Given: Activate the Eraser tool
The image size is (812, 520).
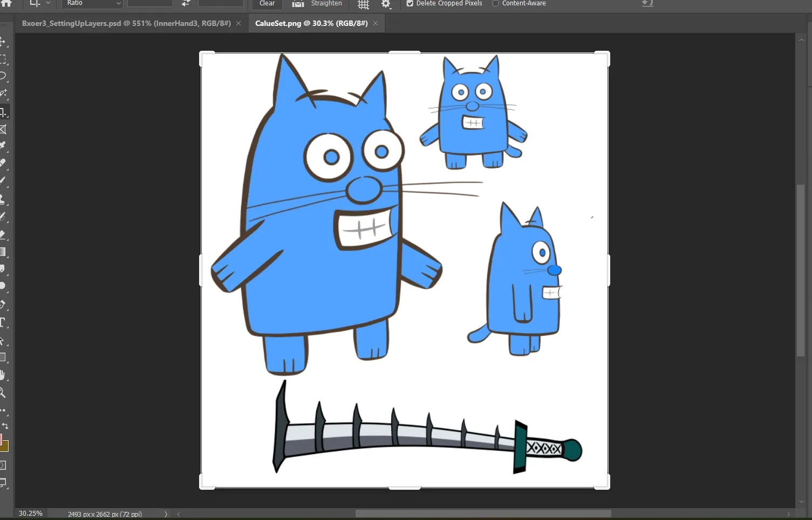Looking at the screenshot, I should tap(3, 234).
